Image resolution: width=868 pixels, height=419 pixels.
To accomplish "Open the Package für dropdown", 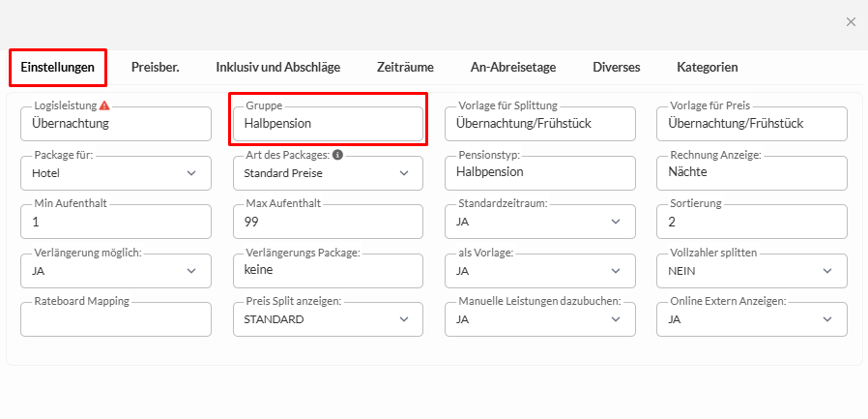I will pos(115,173).
